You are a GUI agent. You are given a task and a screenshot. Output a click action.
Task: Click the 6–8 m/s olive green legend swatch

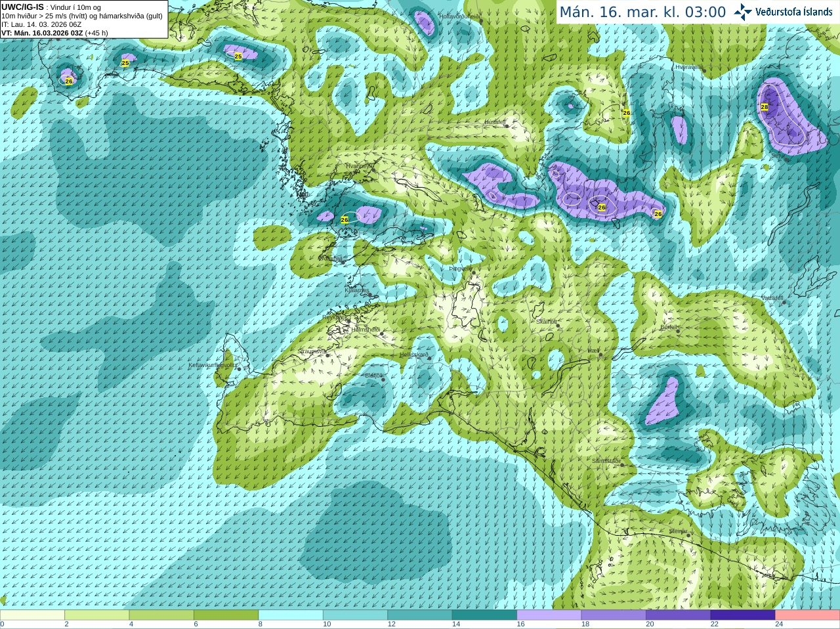pyautogui.click(x=226, y=615)
